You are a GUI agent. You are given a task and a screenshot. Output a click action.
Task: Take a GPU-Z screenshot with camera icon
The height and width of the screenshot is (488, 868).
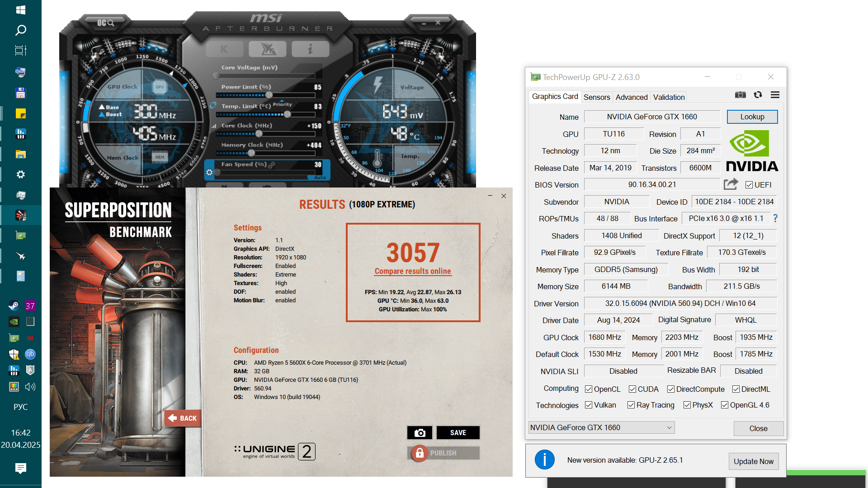pos(740,95)
